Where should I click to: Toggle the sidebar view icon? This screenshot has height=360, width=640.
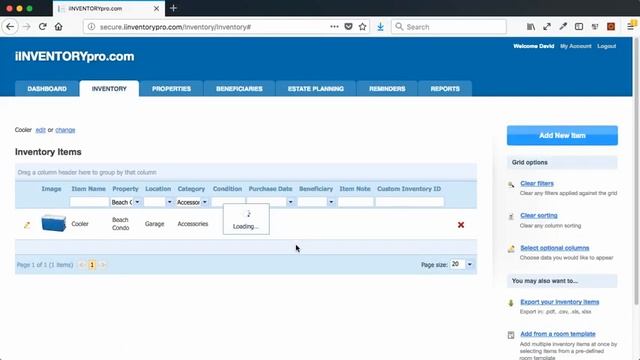579,27
